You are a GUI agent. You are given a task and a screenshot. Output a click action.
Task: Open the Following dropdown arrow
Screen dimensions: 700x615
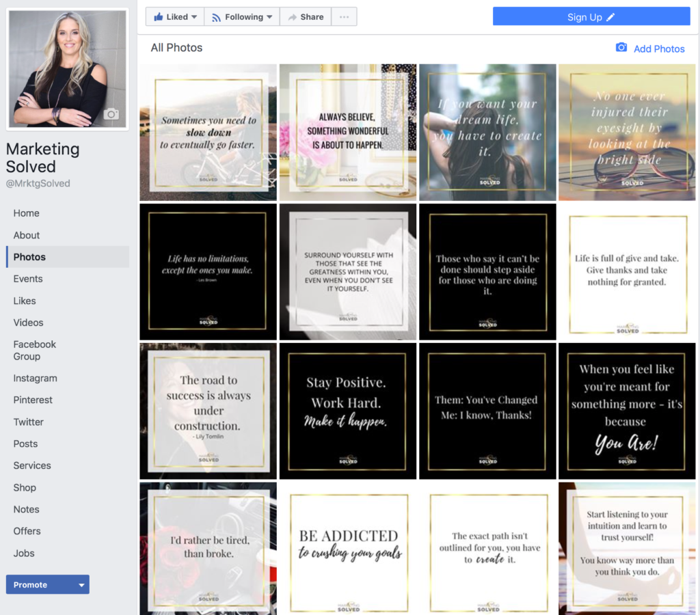(x=269, y=17)
